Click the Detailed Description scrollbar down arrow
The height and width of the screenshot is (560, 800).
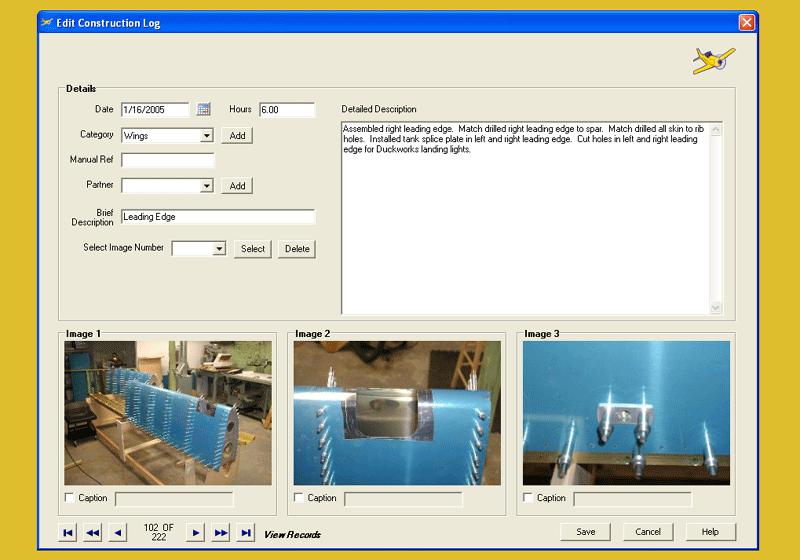click(715, 308)
